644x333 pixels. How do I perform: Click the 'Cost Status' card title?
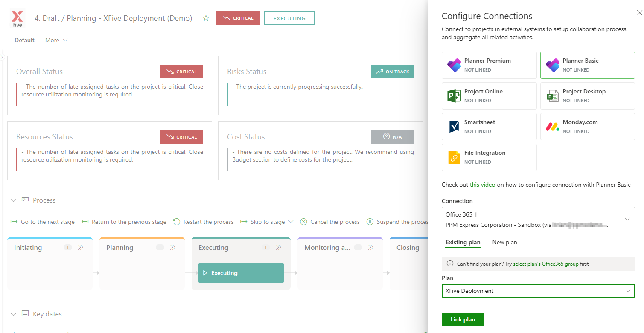246,137
